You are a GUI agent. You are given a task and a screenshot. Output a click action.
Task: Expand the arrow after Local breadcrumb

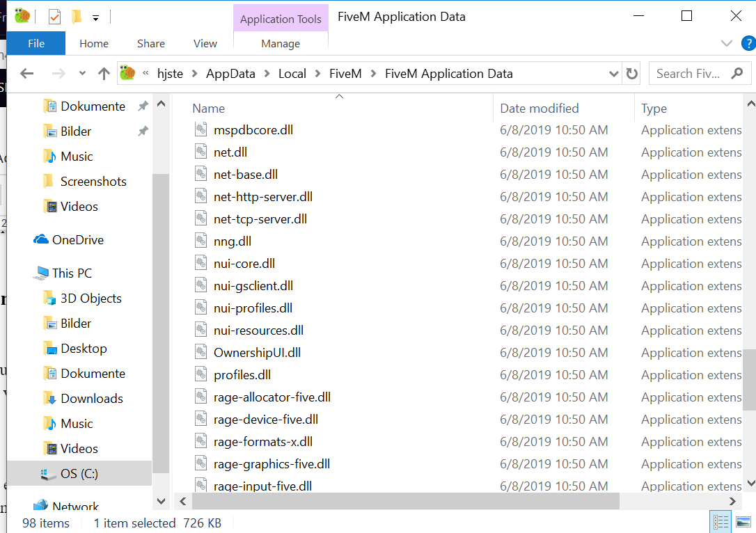(x=317, y=74)
